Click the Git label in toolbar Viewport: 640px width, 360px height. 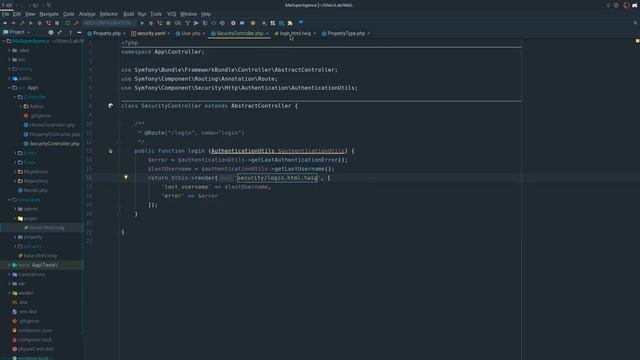point(178,23)
